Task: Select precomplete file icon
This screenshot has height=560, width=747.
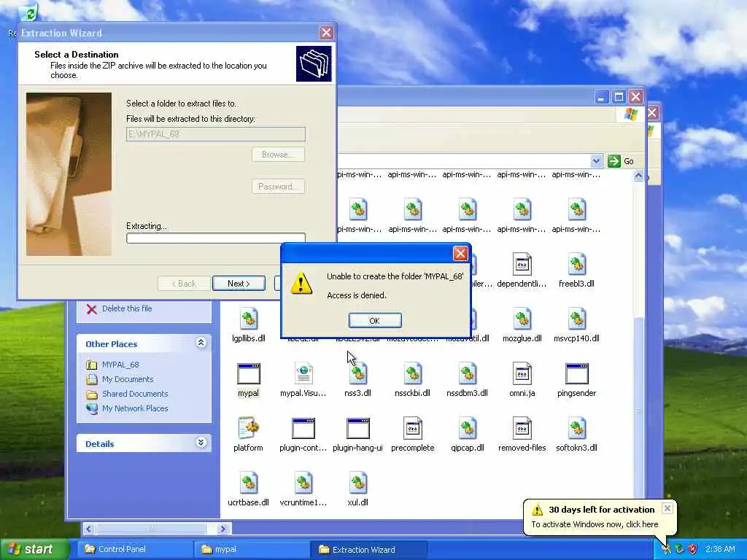Action: [413, 429]
